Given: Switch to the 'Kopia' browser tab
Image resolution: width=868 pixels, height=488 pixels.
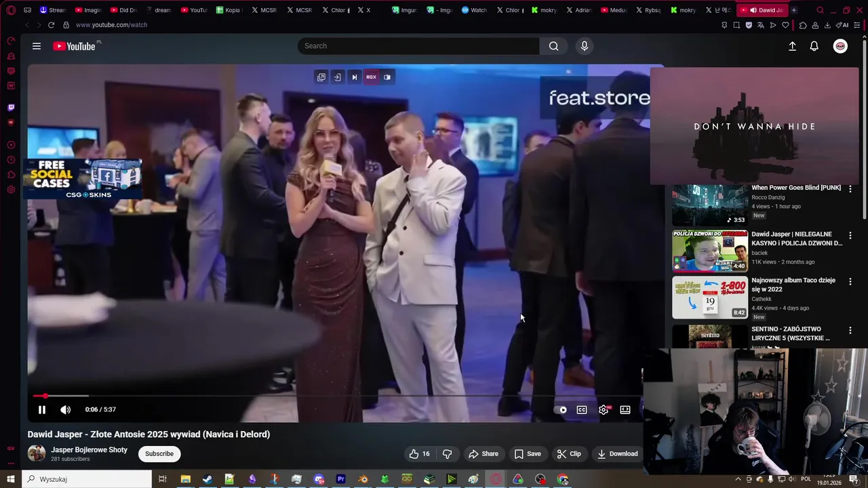Looking at the screenshot, I should tap(229, 10).
